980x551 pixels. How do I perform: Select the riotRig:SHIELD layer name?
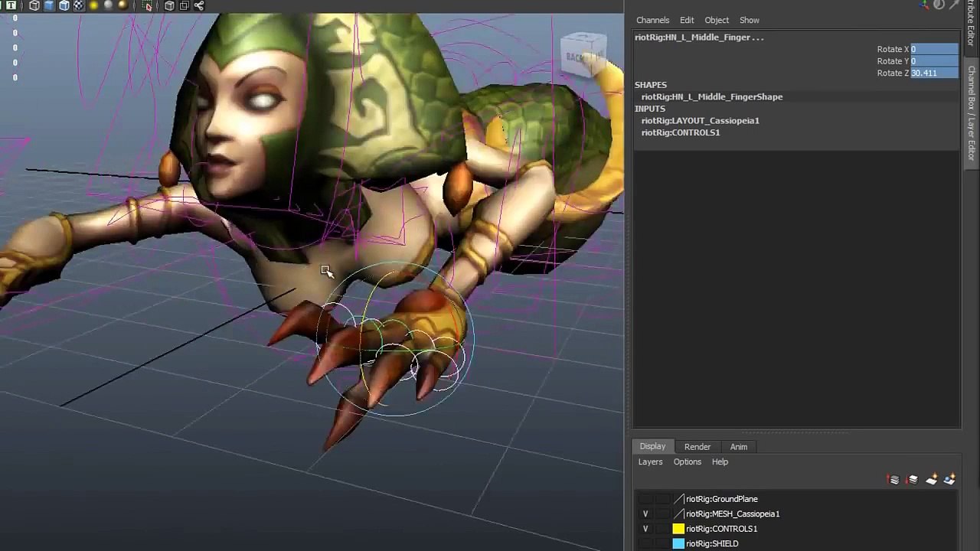[712, 543]
